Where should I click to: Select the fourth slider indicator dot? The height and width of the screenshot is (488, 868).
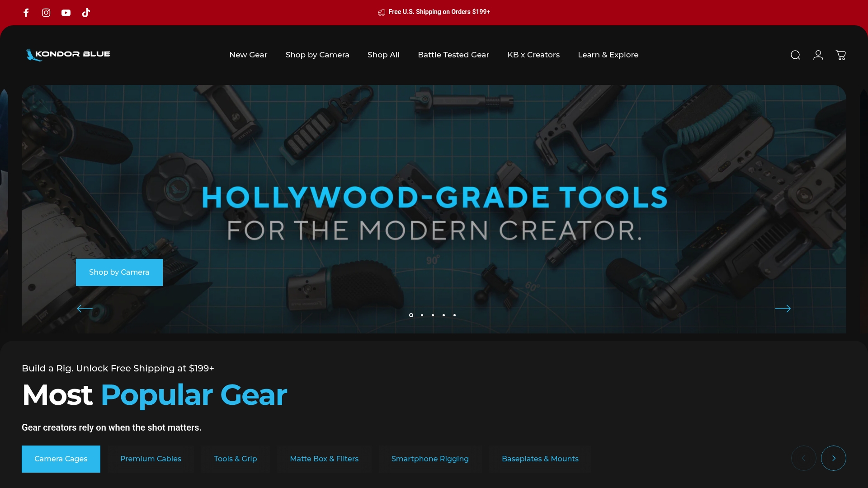click(x=443, y=315)
